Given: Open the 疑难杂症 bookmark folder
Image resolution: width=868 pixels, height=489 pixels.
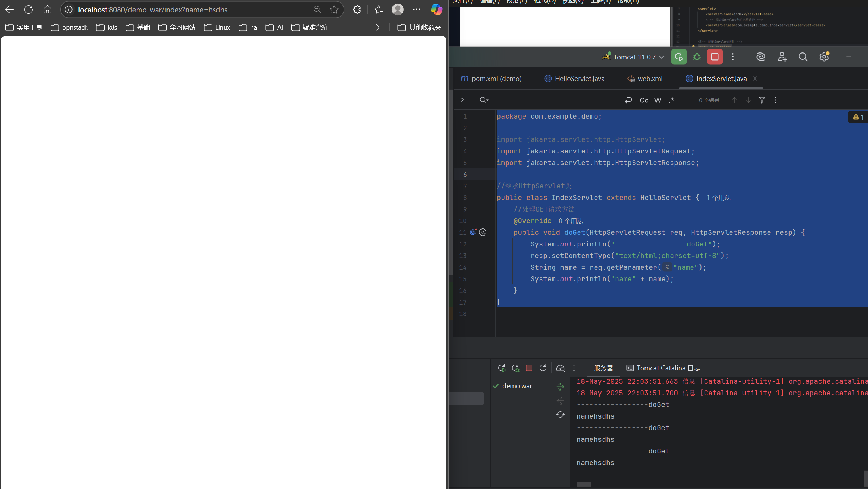Looking at the screenshot, I should click(310, 27).
